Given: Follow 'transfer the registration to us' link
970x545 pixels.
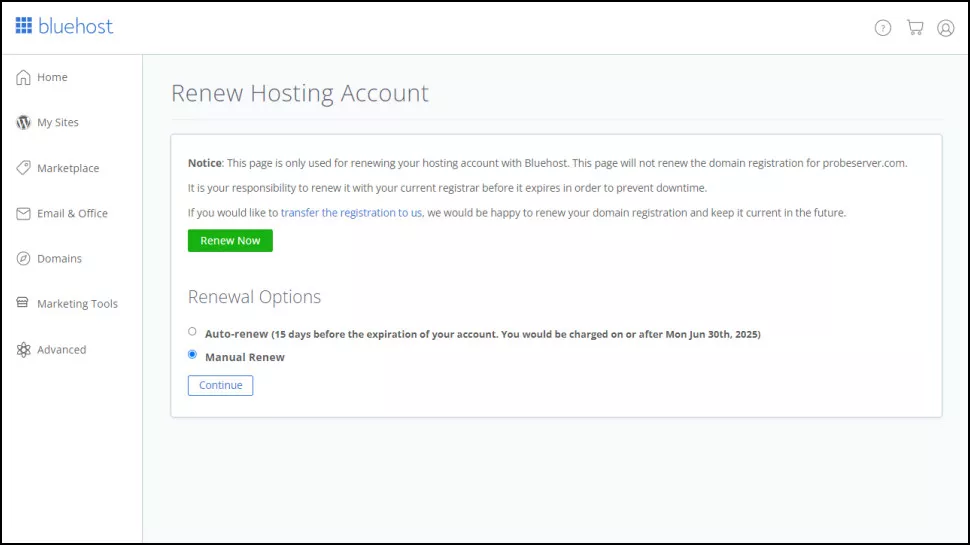Looking at the screenshot, I should 351,213.
